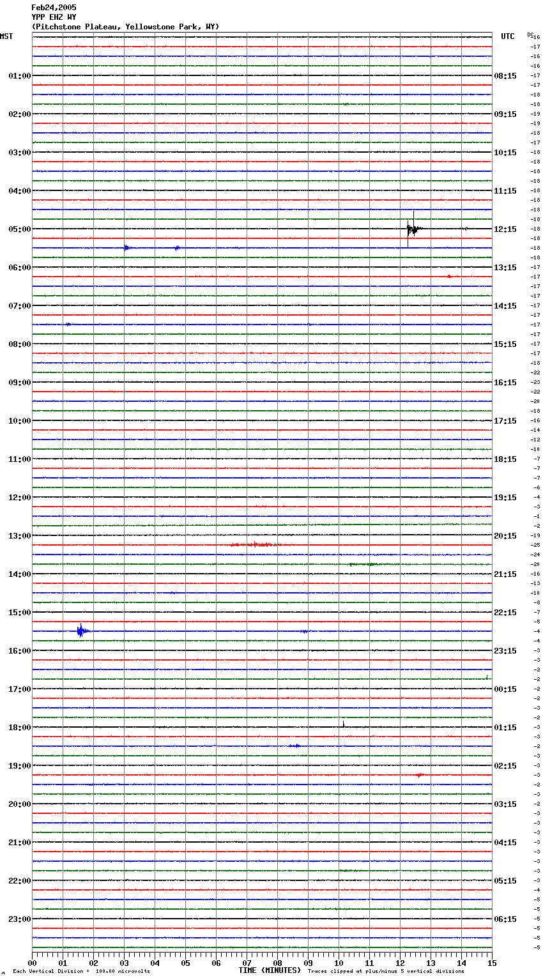Viewport: 543px width, 980px height.
Task: Click the 22:15 UTC time label
Action: coord(505,613)
